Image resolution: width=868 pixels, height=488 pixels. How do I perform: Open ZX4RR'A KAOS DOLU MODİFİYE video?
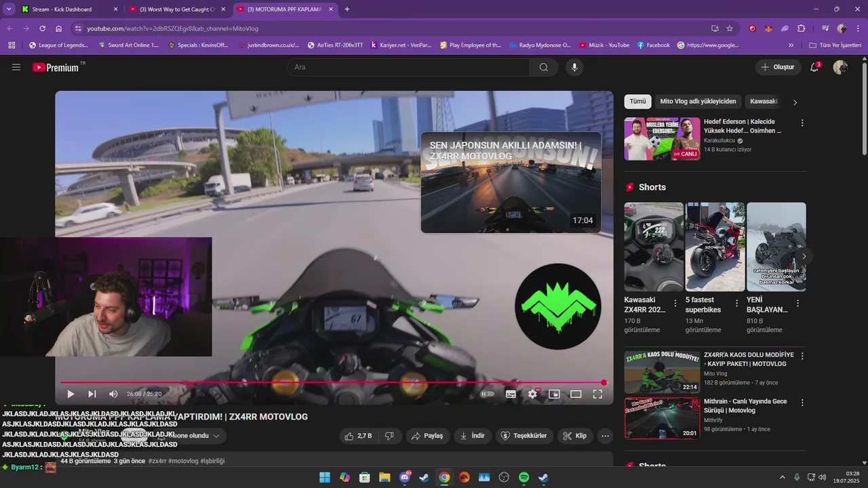662,371
